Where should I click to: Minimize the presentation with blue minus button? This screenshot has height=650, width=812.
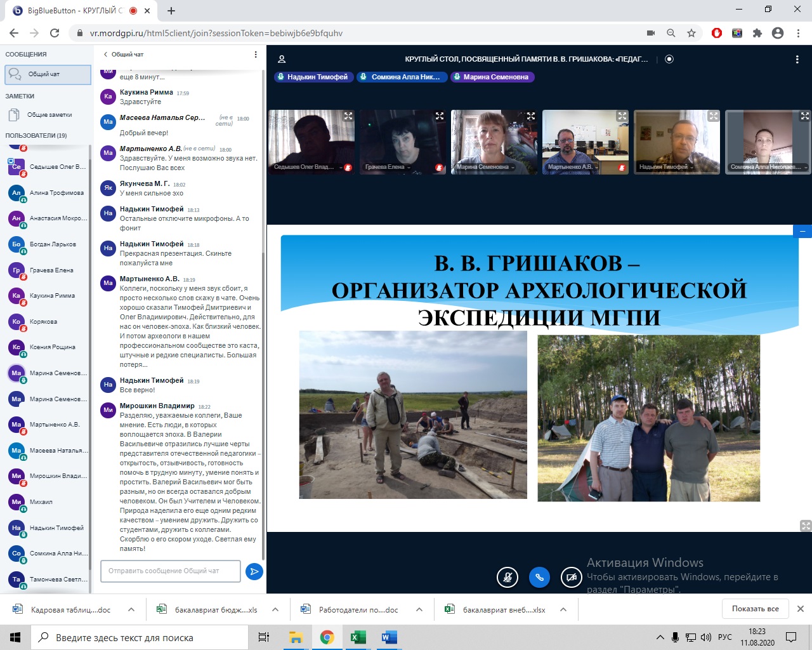(x=802, y=231)
